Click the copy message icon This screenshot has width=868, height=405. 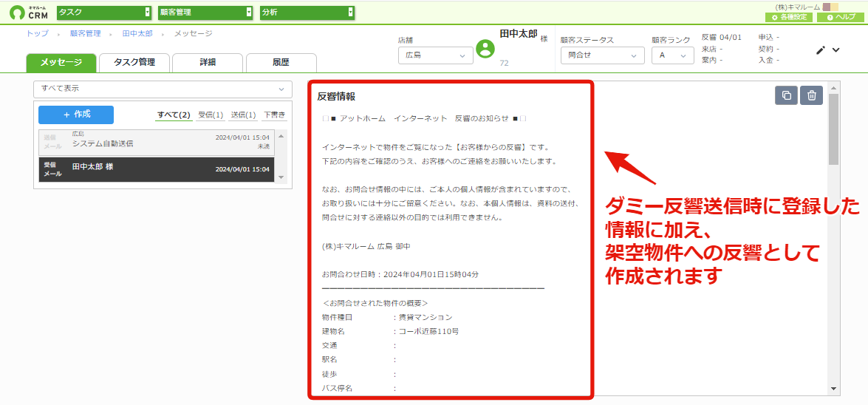(786, 95)
